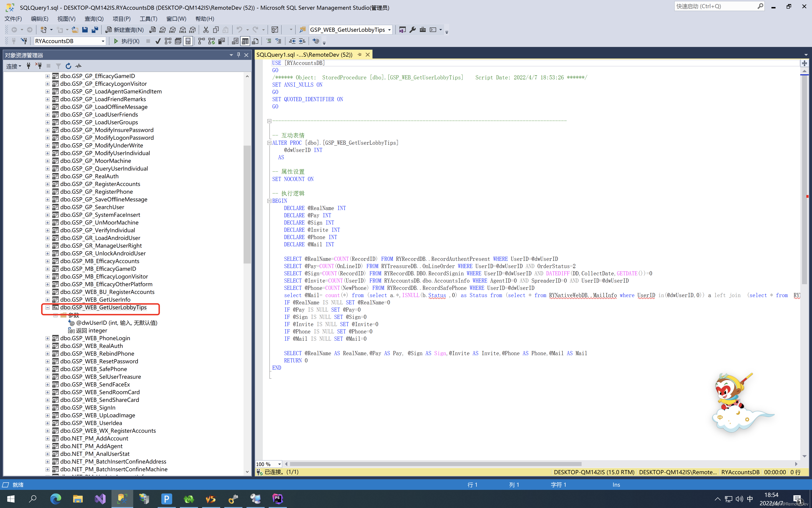Open a file using the folder icon
Image resolution: width=812 pixels, height=508 pixels.
(75, 30)
